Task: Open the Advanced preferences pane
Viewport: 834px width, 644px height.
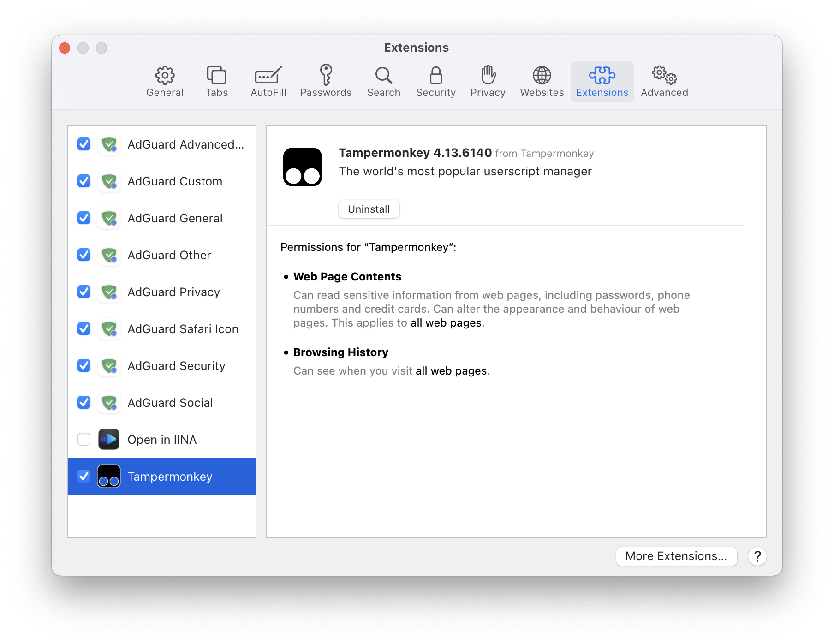Action: pos(664,81)
